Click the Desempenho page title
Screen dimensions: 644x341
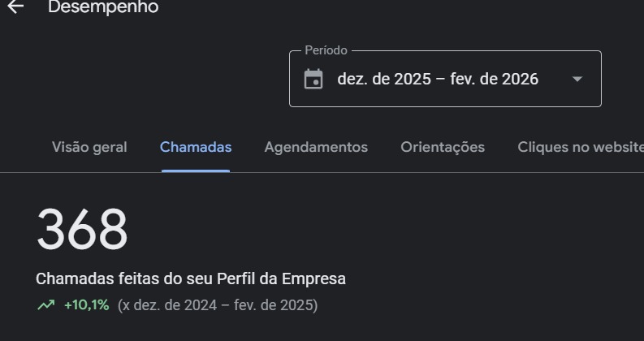point(103,7)
